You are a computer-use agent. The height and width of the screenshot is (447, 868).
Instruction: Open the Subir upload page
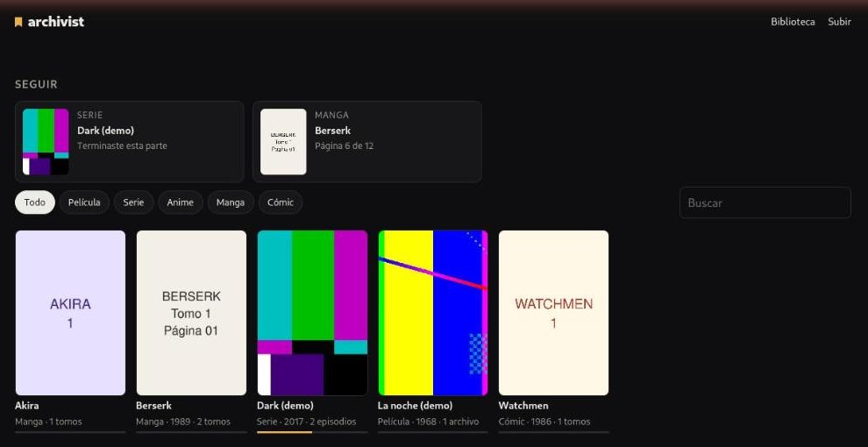pos(839,22)
